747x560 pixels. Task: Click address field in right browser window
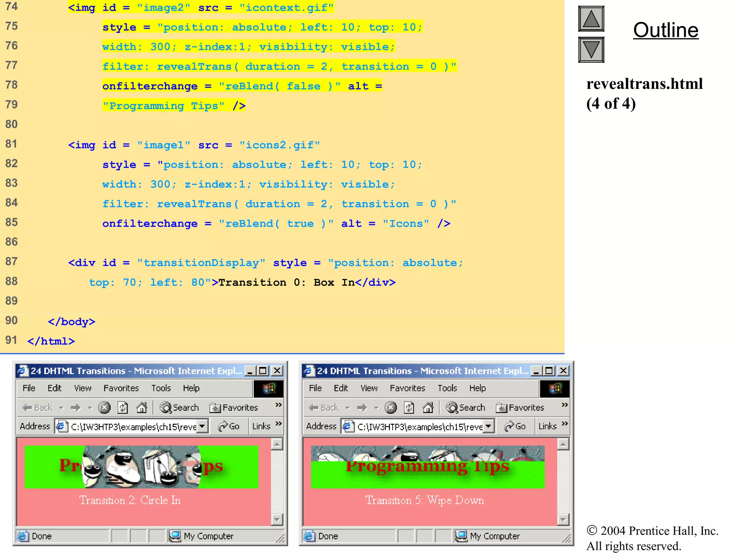point(419,426)
